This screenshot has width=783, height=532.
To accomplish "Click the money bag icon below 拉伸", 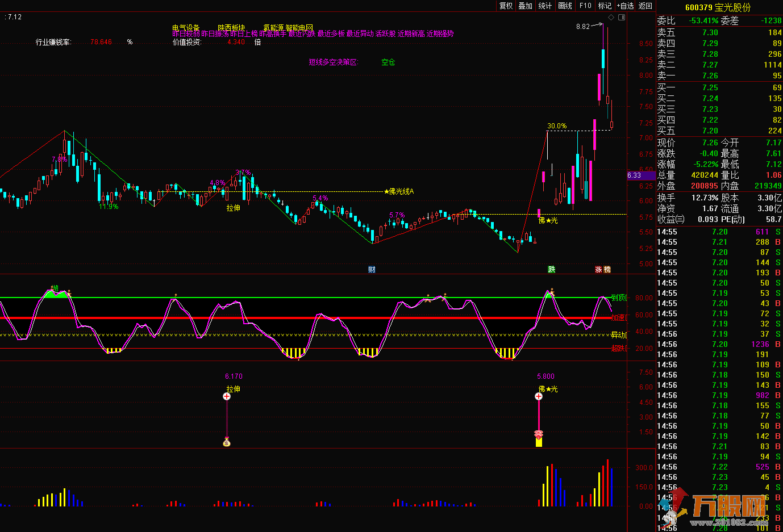I will click(227, 442).
